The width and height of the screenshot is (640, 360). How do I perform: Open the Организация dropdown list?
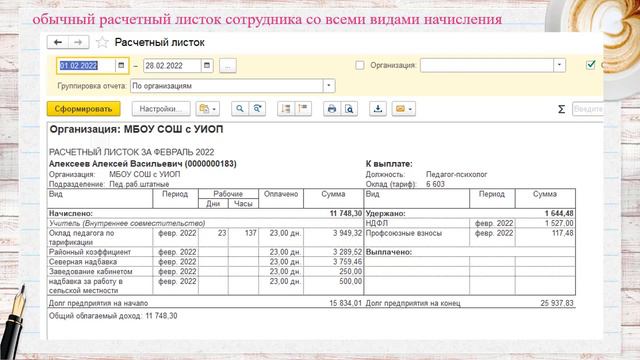560,65
